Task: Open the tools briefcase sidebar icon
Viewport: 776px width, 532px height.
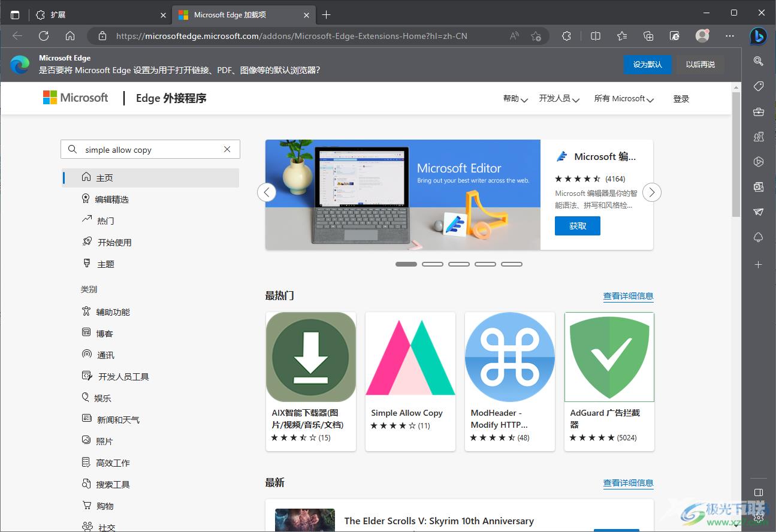Action: tap(759, 111)
